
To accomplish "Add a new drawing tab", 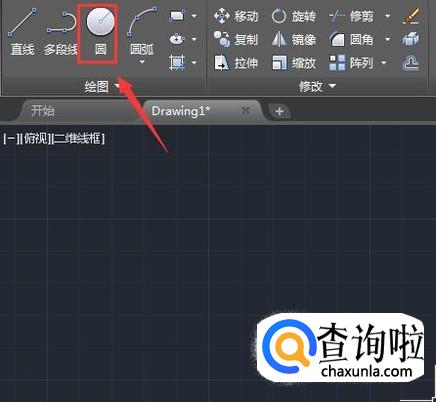I will (x=279, y=111).
